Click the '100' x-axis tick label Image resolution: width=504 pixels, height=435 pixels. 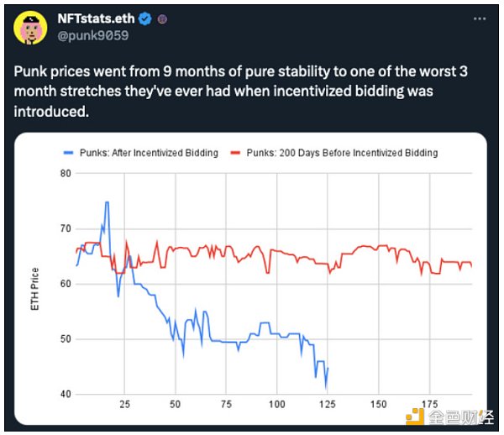[277, 405]
